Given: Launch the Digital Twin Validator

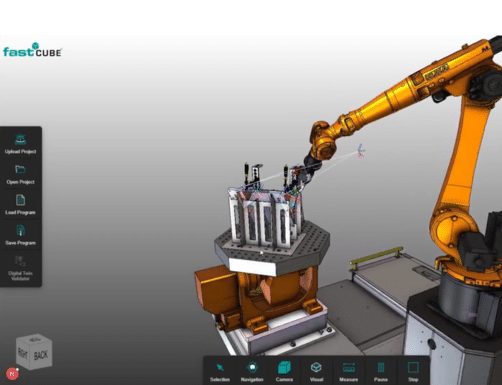Looking at the screenshot, I should [x=20, y=268].
